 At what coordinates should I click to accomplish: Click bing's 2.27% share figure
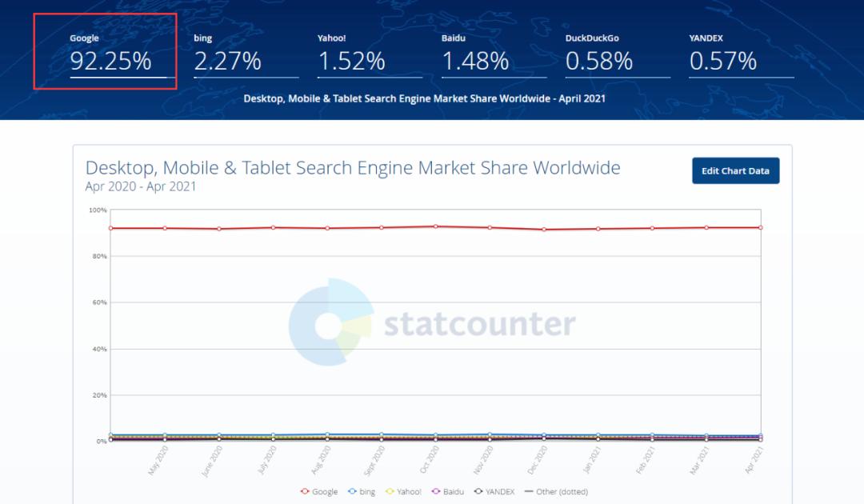[x=226, y=61]
